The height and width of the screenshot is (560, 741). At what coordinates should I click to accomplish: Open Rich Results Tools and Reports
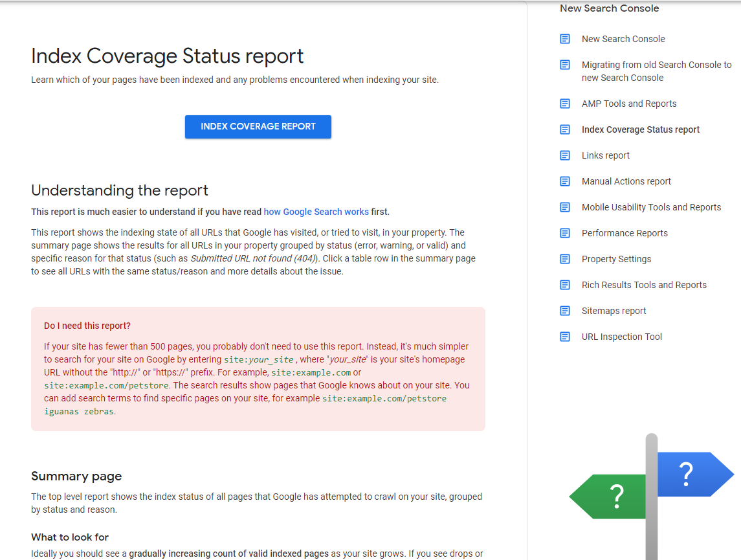(644, 285)
